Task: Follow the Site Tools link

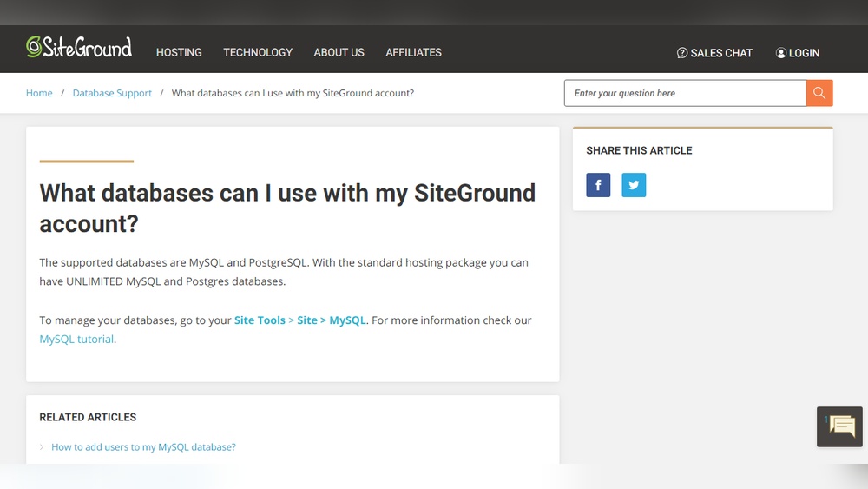Action: click(x=260, y=320)
